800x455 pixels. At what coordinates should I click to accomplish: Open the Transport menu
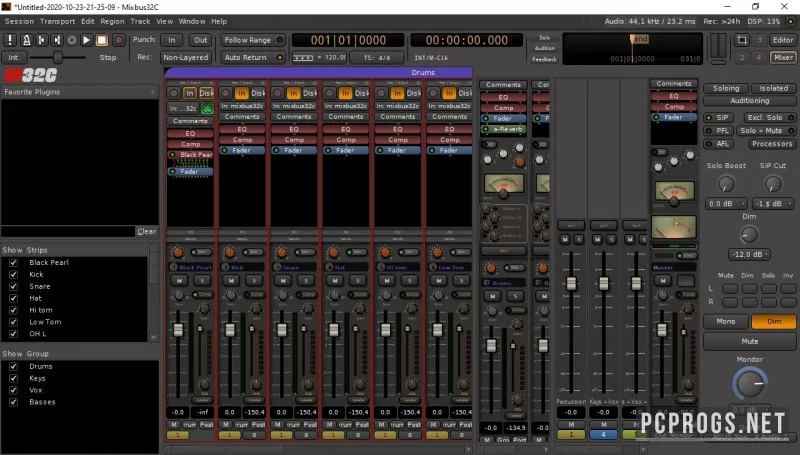(x=57, y=21)
